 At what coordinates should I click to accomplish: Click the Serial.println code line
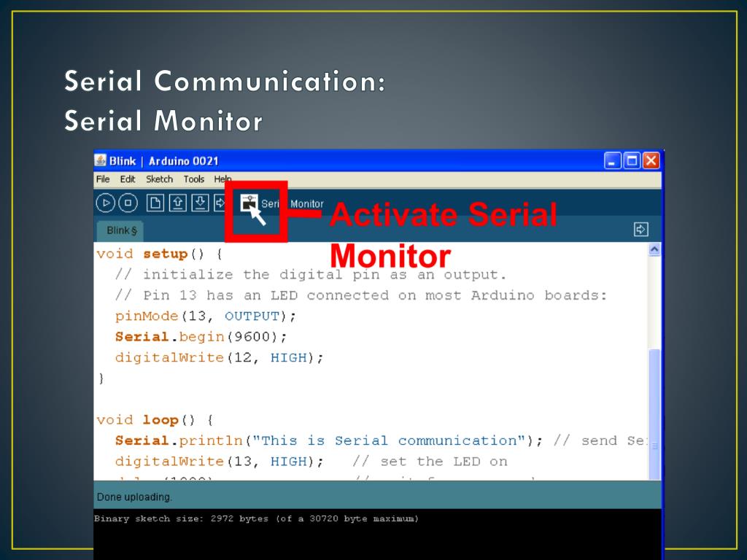point(381,440)
